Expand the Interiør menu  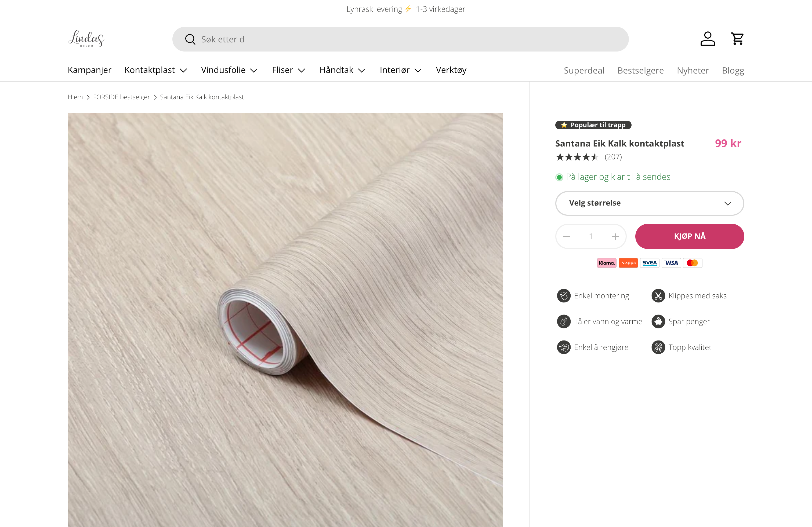click(401, 70)
